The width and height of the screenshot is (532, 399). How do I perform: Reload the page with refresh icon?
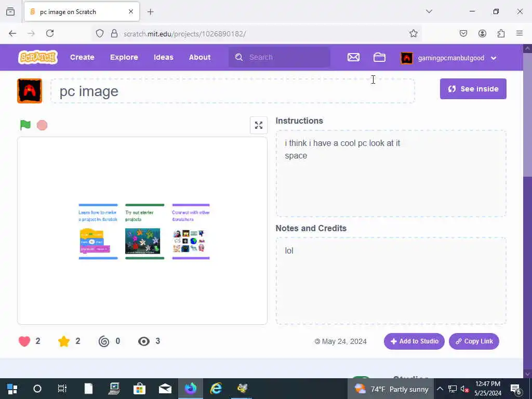(x=50, y=33)
